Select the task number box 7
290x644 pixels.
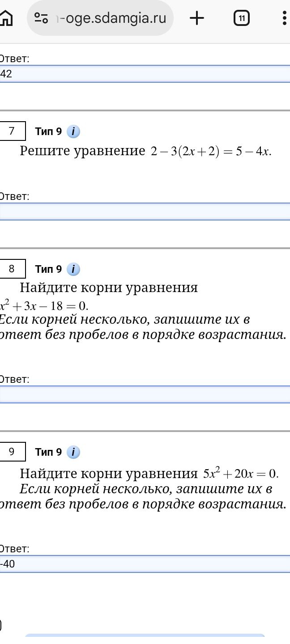[12, 131]
